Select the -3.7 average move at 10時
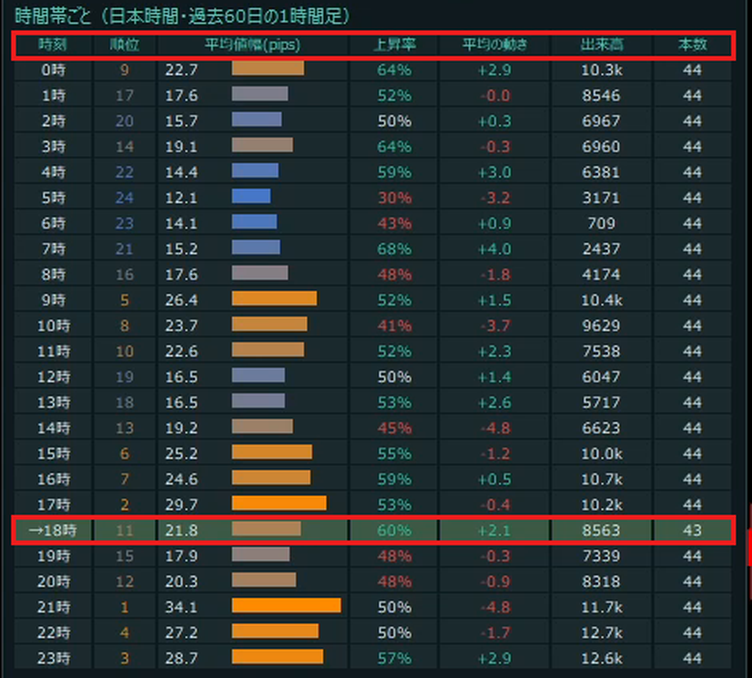 tap(495, 326)
